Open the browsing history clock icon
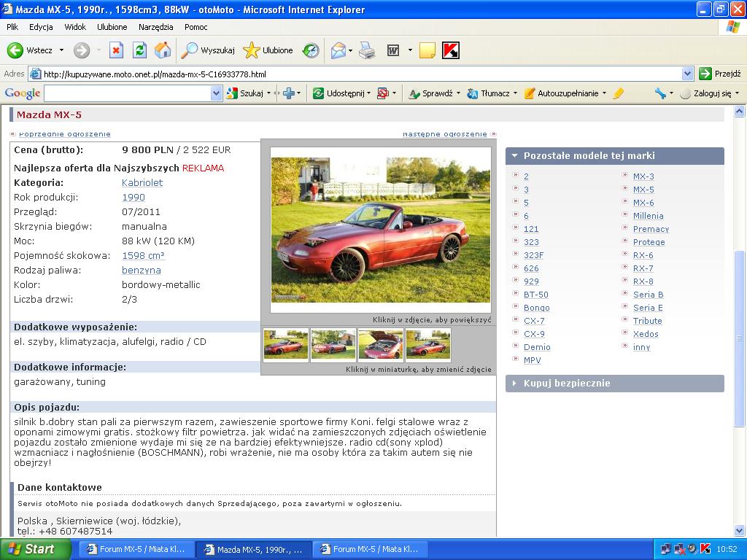 coord(311,50)
